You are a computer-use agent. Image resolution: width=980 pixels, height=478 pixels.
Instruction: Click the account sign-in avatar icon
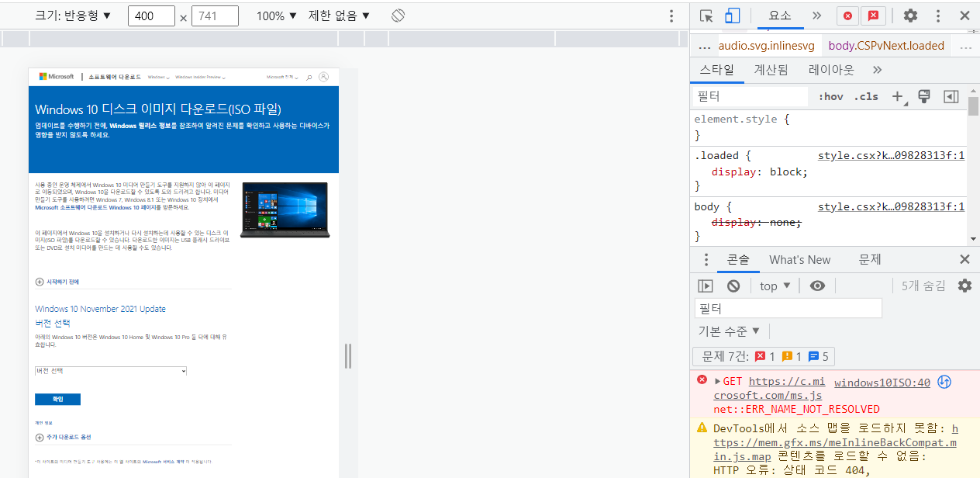[x=324, y=77]
